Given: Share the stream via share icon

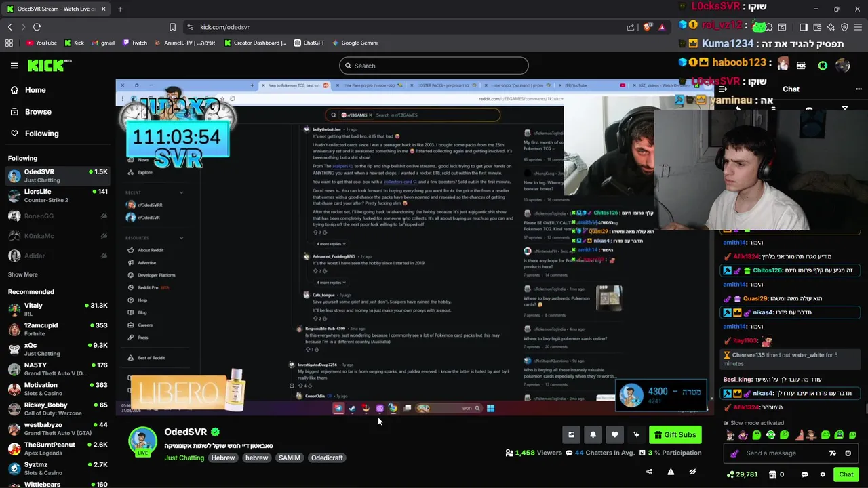Looking at the screenshot, I should 649,472.
